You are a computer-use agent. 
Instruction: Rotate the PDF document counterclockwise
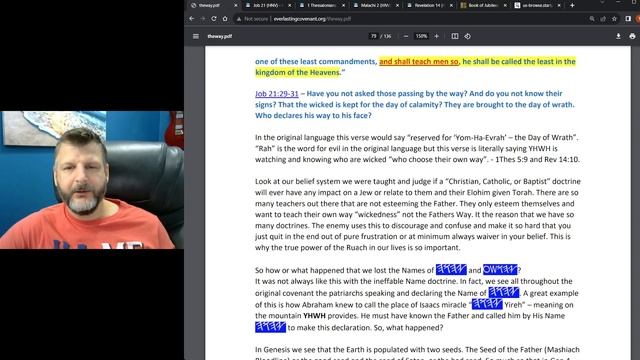click(468, 36)
